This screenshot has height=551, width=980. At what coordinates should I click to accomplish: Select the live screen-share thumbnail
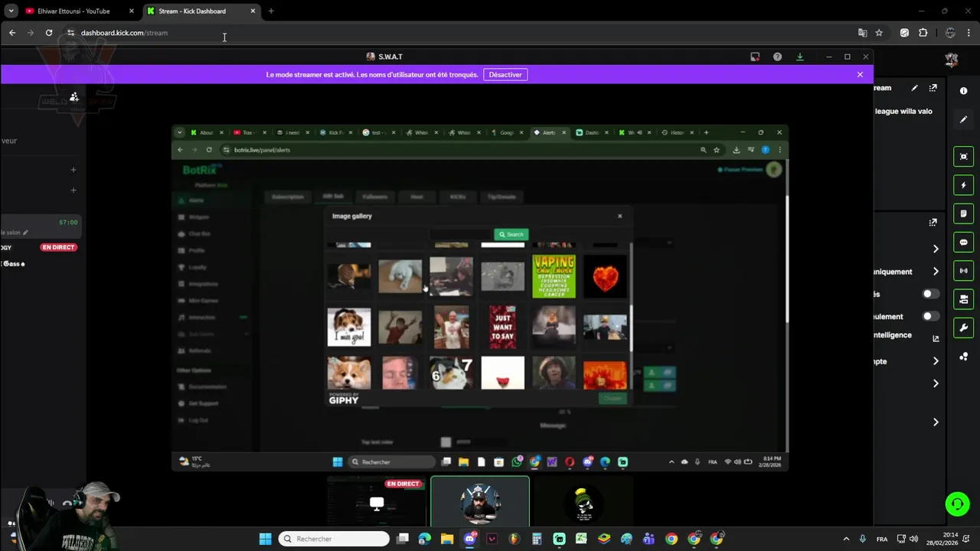point(377,501)
